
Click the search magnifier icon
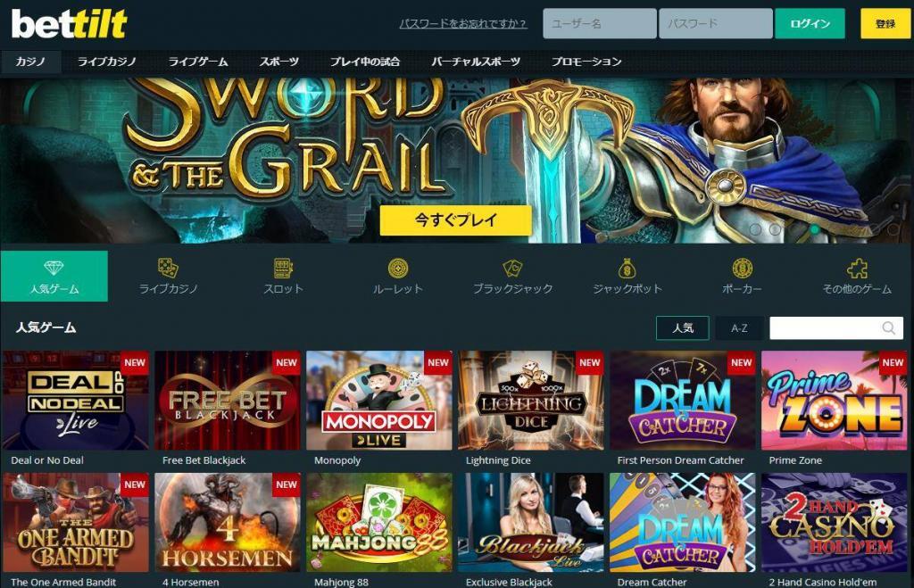pos(888,328)
